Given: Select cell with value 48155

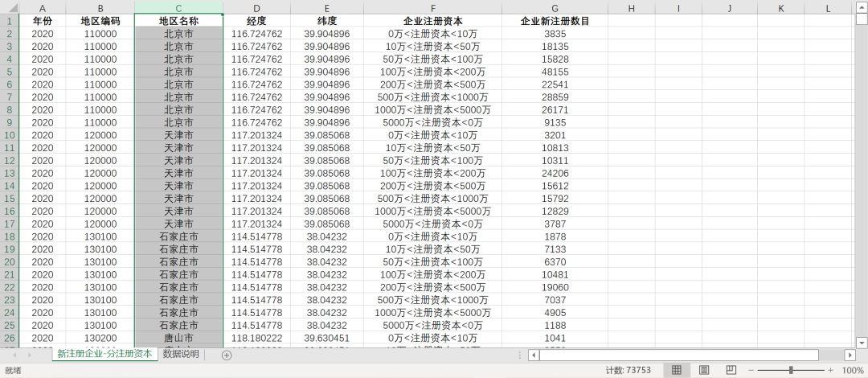Looking at the screenshot, I should tap(555, 72).
